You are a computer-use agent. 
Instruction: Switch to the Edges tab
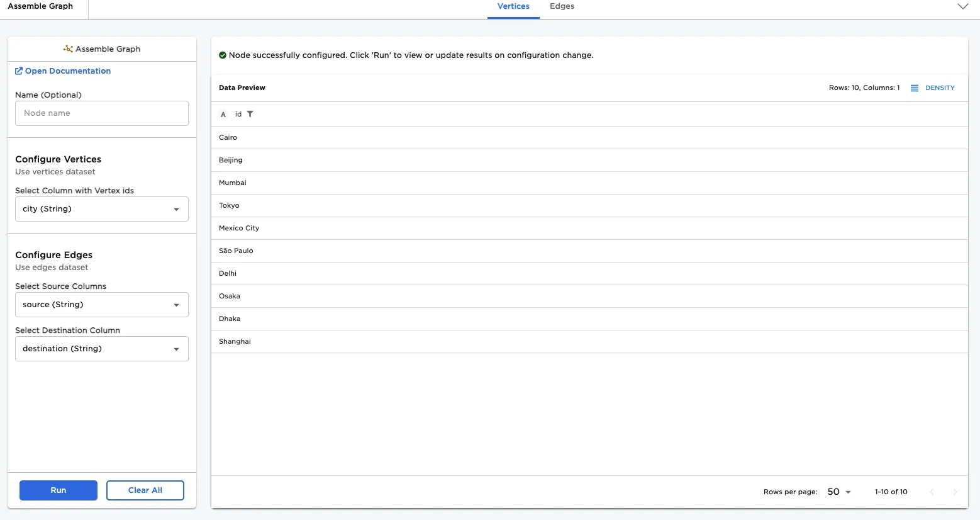(x=562, y=6)
